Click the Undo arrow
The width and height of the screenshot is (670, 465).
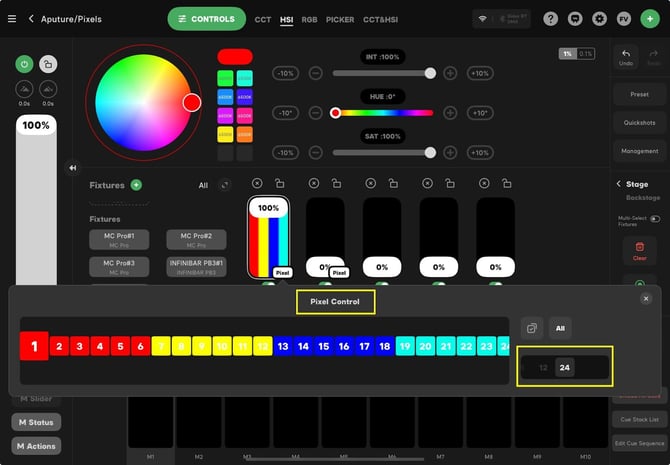[x=626, y=57]
